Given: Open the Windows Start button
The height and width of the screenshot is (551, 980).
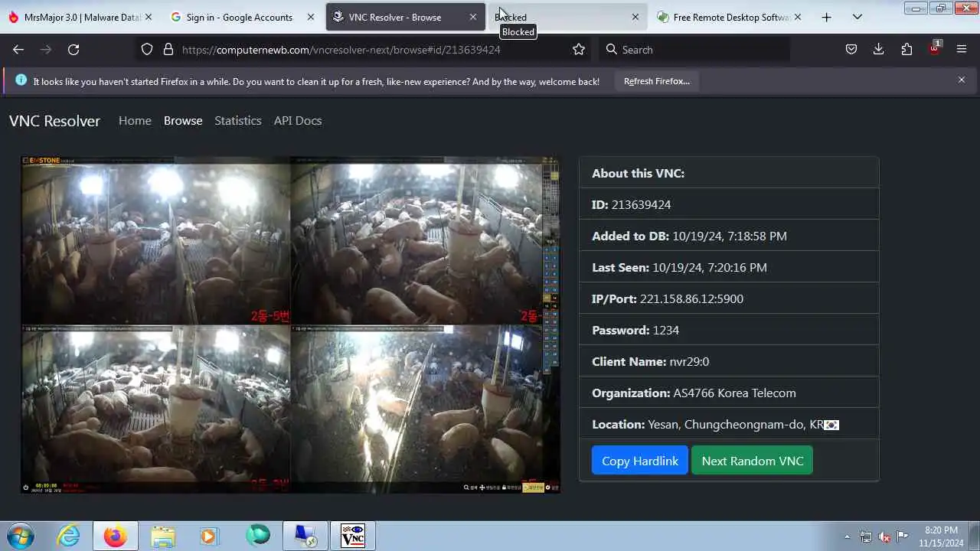Looking at the screenshot, I should point(21,536).
